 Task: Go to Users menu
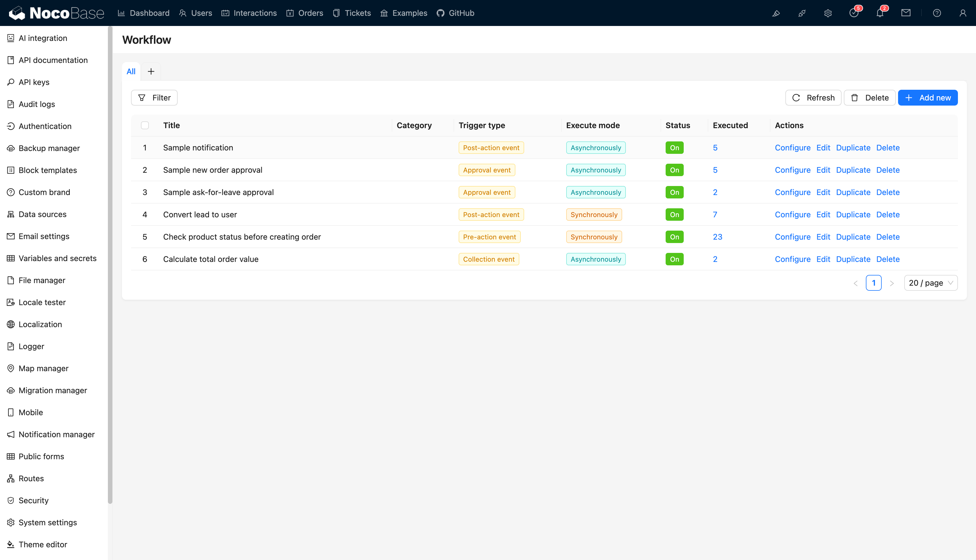(195, 13)
